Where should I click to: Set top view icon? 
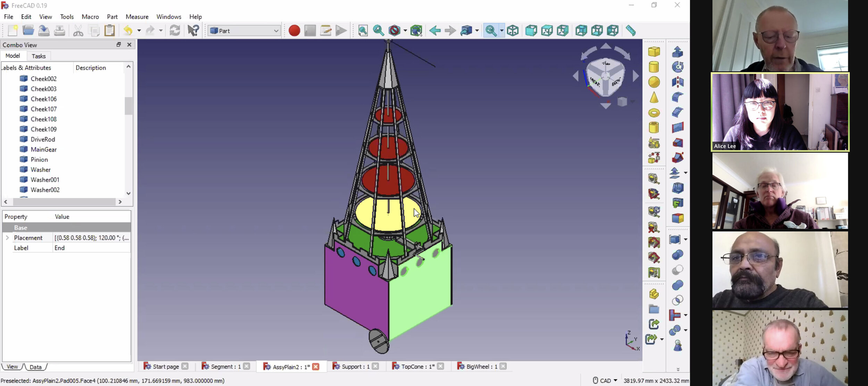tap(547, 31)
